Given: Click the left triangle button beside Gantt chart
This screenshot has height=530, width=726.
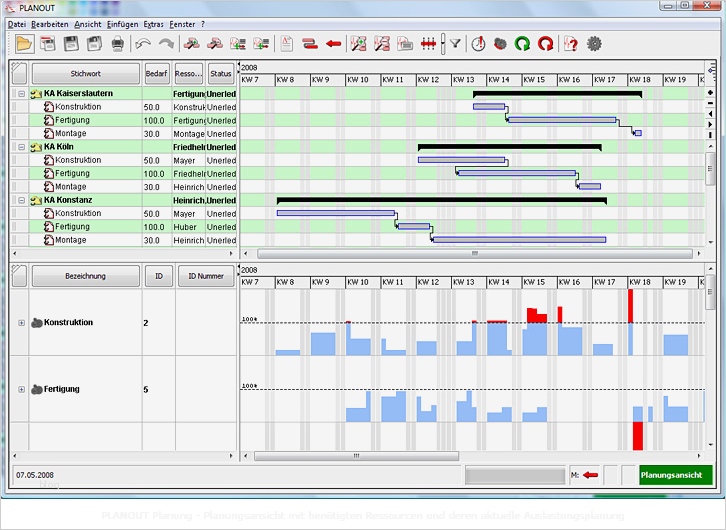Looking at the screenshot, I should (x=711, y=114).
